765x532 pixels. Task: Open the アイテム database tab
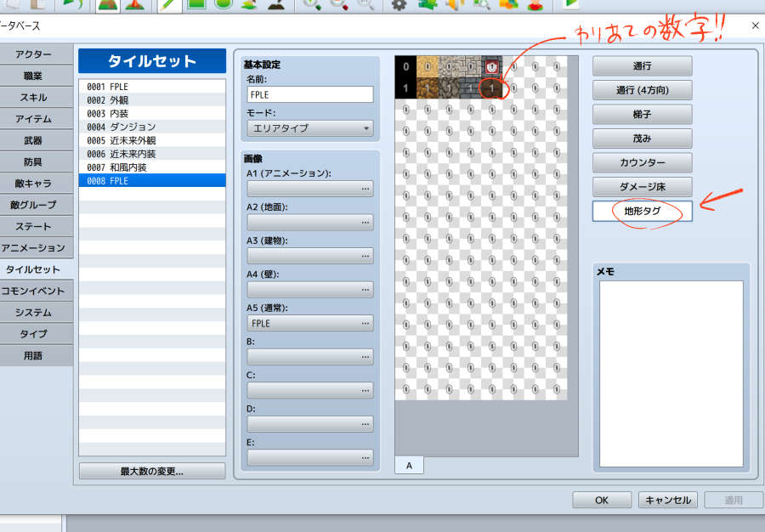point(33,118)
